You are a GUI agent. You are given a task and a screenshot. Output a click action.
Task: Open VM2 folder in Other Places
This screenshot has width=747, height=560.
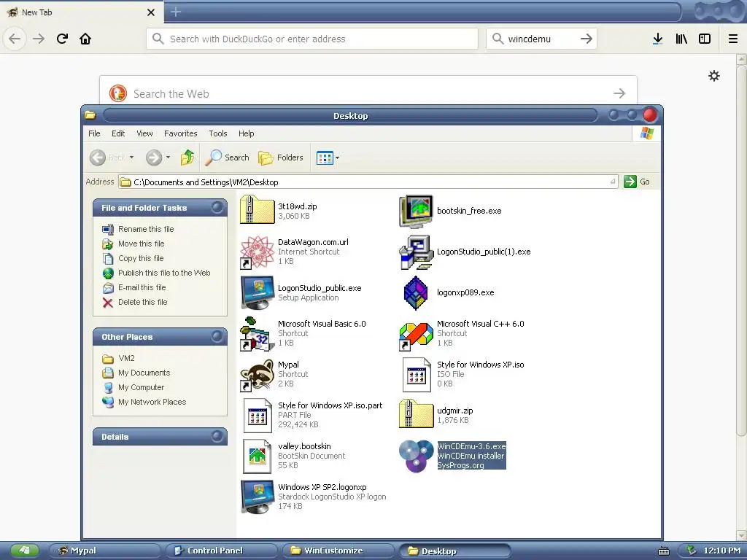[126, 358]
